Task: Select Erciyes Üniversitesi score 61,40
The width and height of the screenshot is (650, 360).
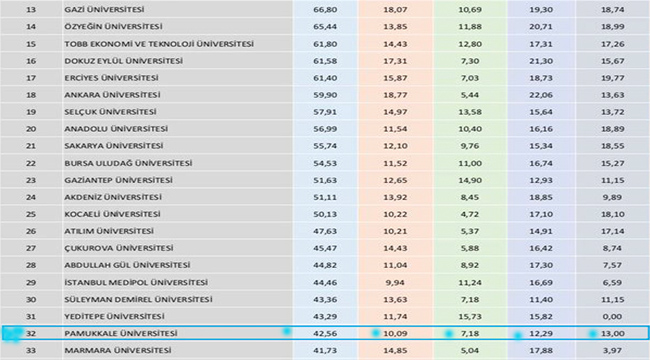Action: (325, 78)
